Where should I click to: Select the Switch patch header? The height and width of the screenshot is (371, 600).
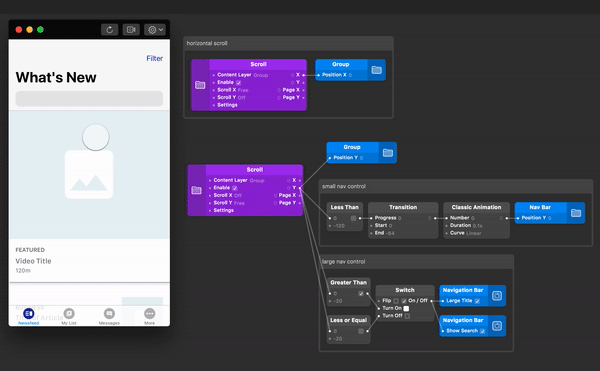(x=405, y=290)
